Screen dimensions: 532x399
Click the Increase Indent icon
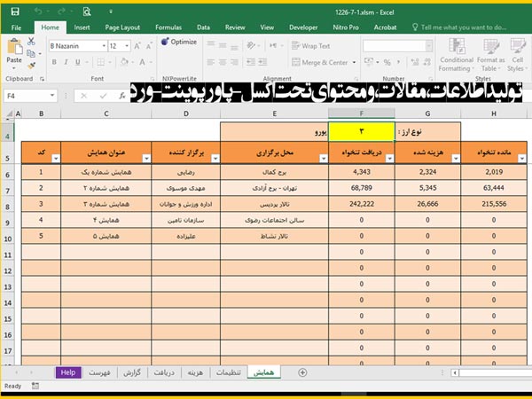pos(262,62)
